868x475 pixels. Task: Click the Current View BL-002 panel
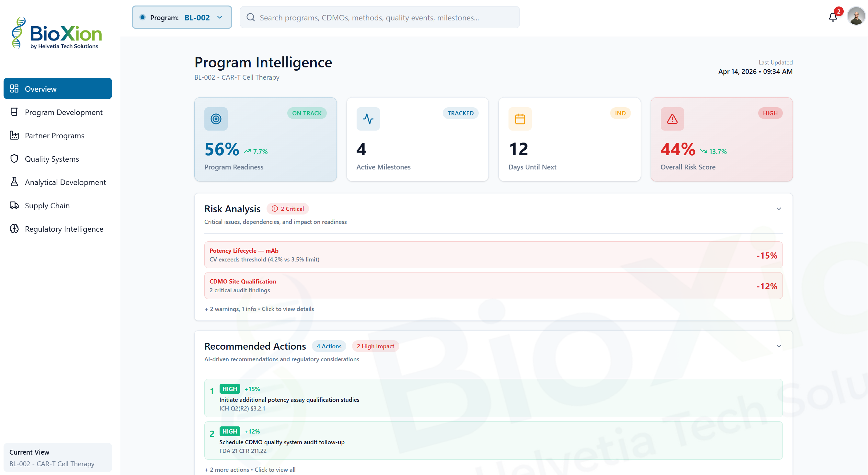point(58,458)
